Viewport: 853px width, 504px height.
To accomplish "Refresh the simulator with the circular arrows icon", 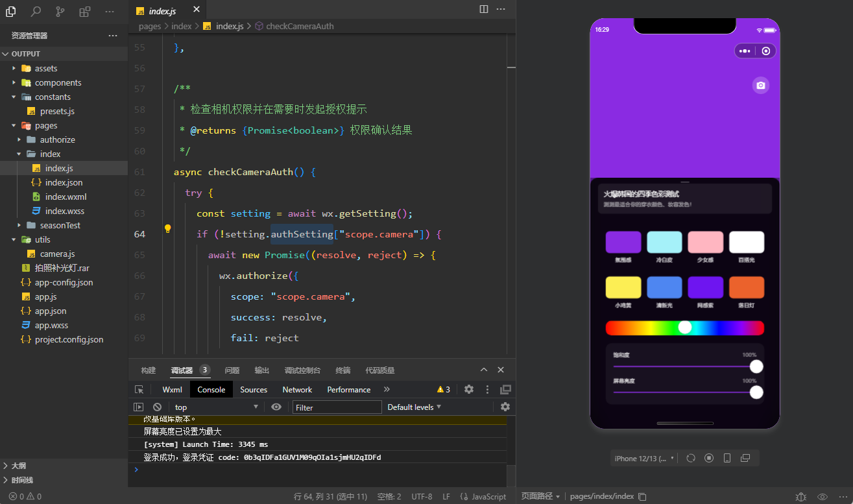I will tap(691, 458).
